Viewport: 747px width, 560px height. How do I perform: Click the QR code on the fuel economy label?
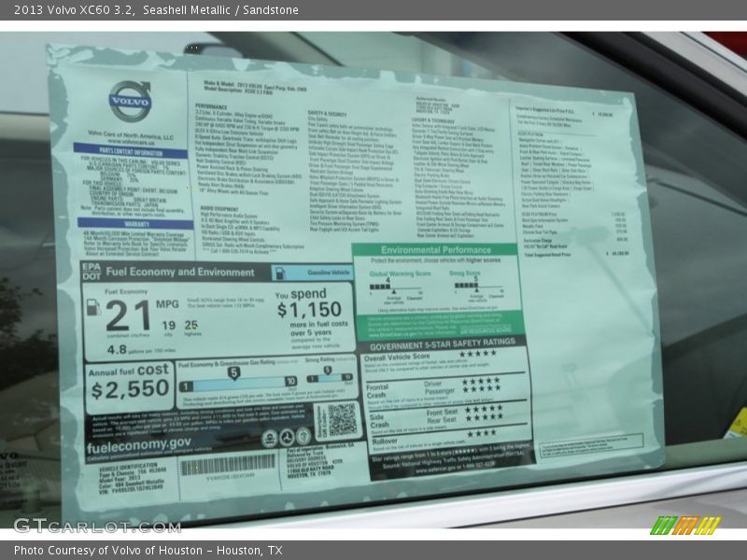coord(342,419)
